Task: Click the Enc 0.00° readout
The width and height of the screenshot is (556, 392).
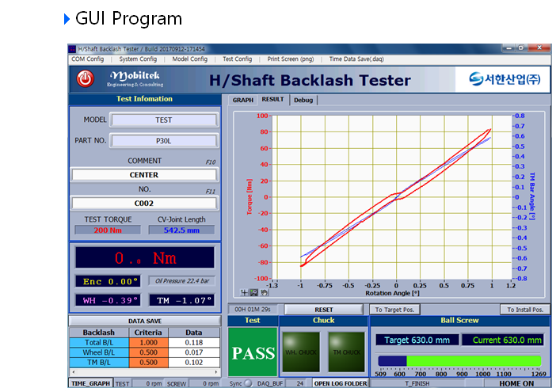Action: (x=108, y=281)
